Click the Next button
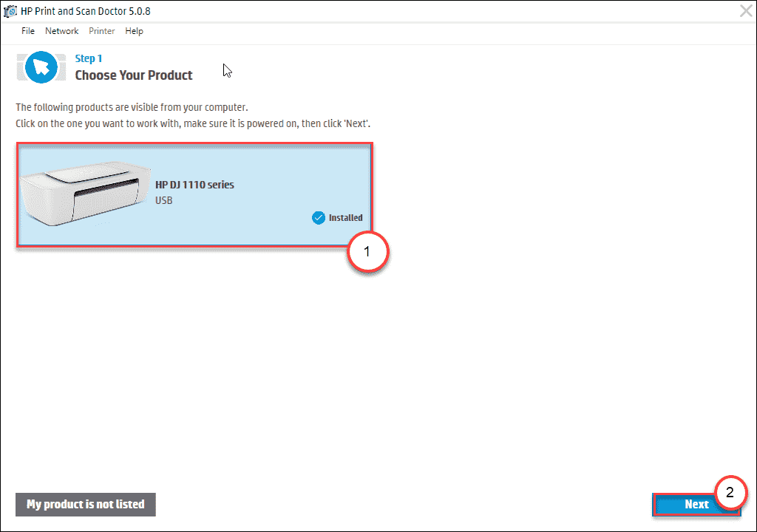This screenshot has height=532, width=757. 696,505
